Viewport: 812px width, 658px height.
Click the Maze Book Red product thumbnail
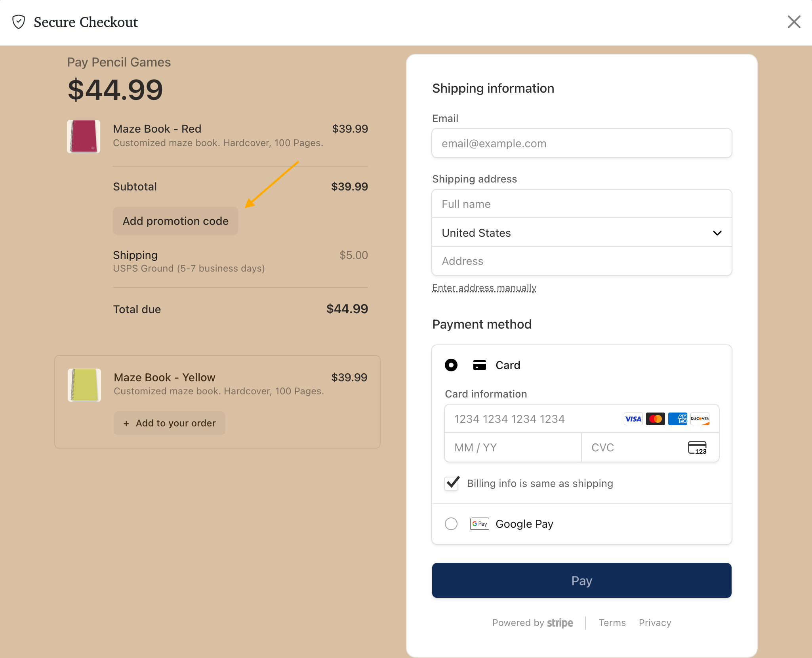(x=84, y=137)
